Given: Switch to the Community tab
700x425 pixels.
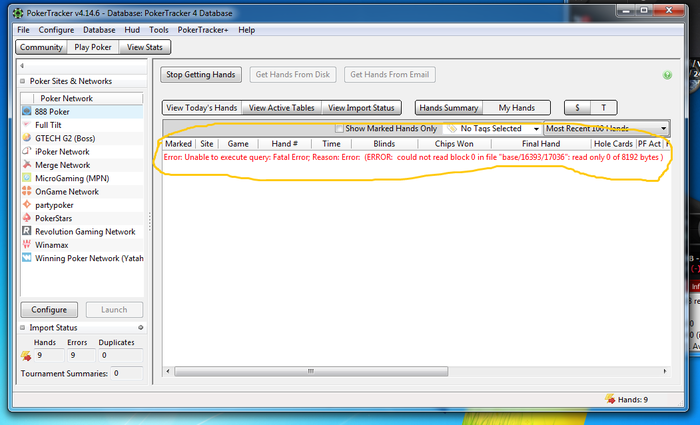Looking at the screenshot, I should tap(41, 47).
